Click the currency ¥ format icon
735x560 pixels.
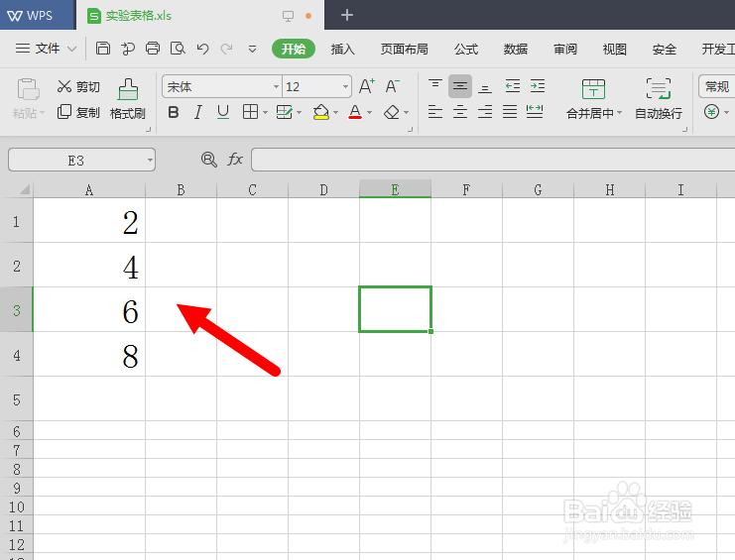[711, 112]
